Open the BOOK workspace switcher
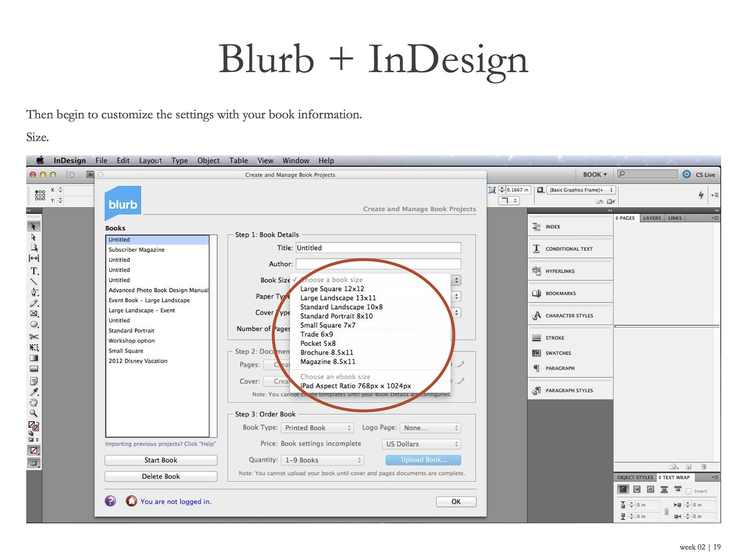Viewport: 747px width, 560px height. click(595, 175)
